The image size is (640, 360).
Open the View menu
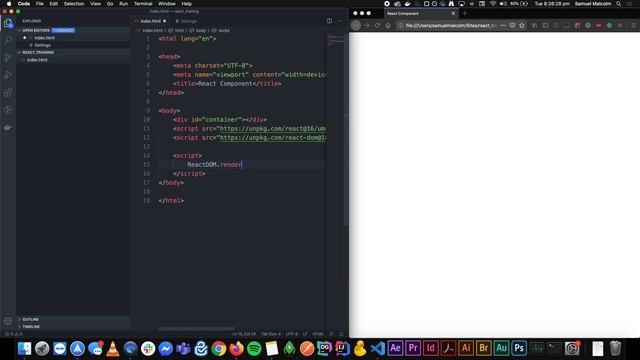pos(96,4)
